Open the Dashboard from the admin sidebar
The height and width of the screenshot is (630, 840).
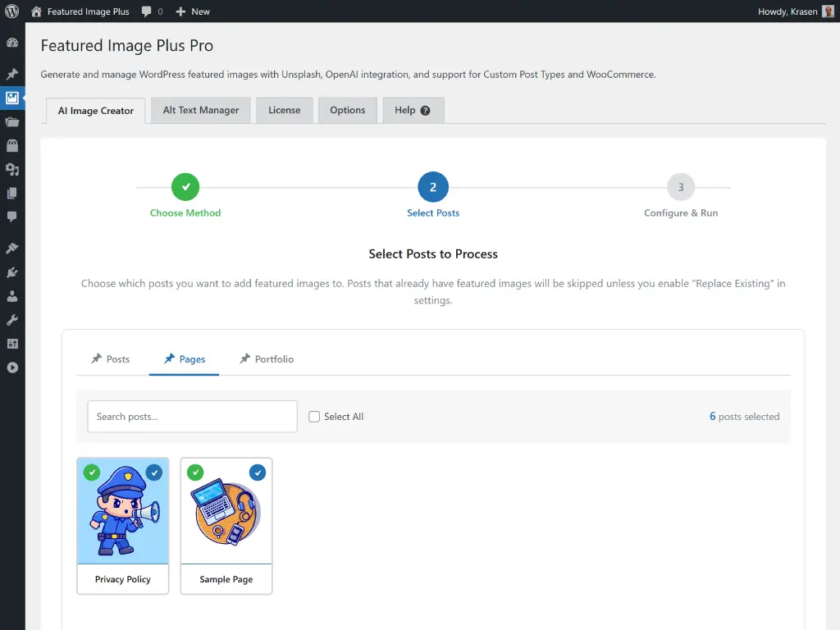point(11,41)
